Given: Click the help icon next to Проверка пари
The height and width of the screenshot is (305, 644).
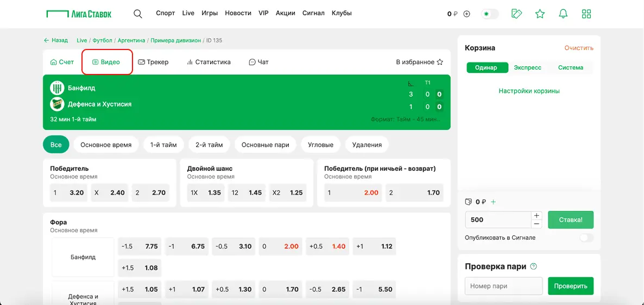Looking at the screenshot, I should 533,266.
